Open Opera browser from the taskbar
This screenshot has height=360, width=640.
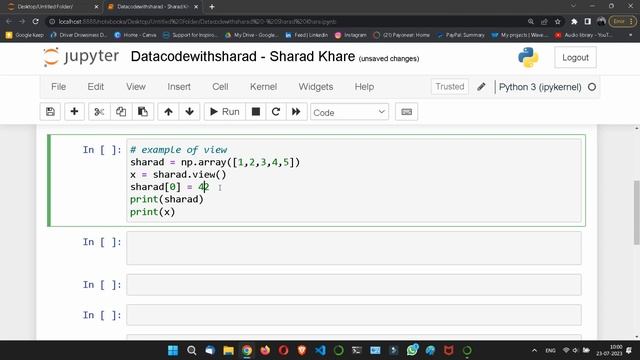(284, 350)
